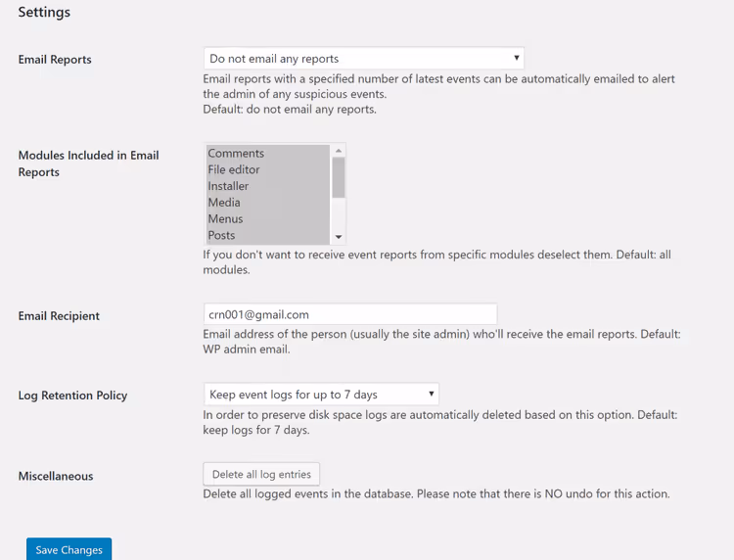Open the Email Reports dropdown

[x=364, y=59]
